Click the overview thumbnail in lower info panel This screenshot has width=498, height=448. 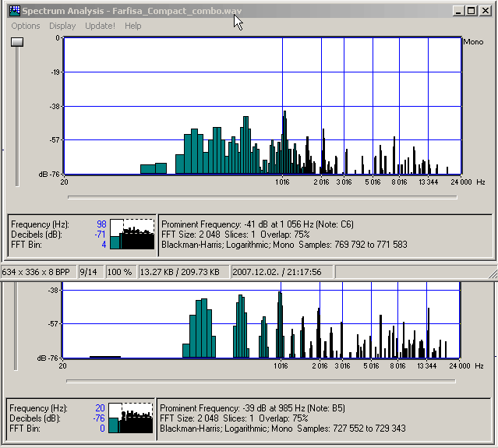(130, 418)
